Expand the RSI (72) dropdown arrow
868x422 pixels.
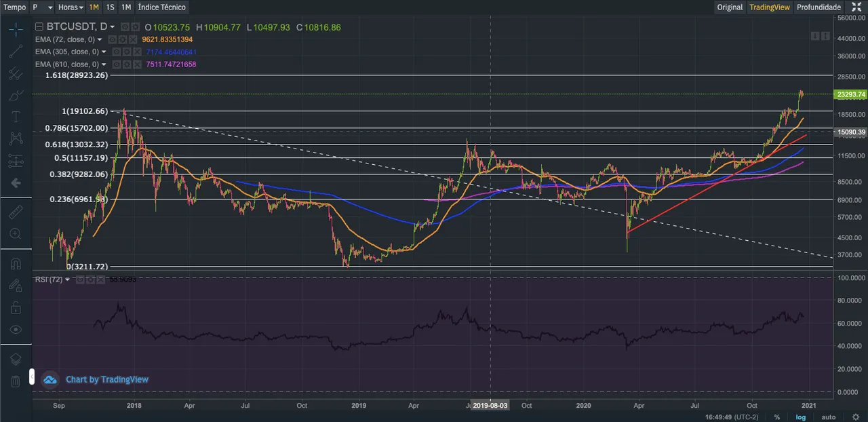coord(67,280)
